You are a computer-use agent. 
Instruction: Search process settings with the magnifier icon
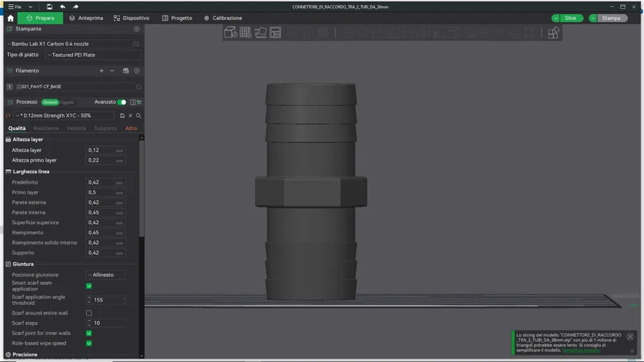(138, 116)
